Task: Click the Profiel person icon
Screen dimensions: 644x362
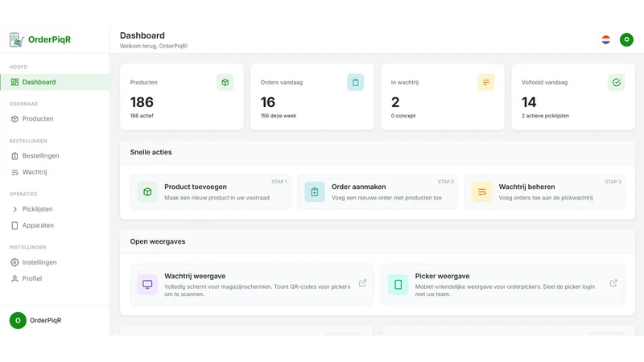Action: (x=14, y=278)
